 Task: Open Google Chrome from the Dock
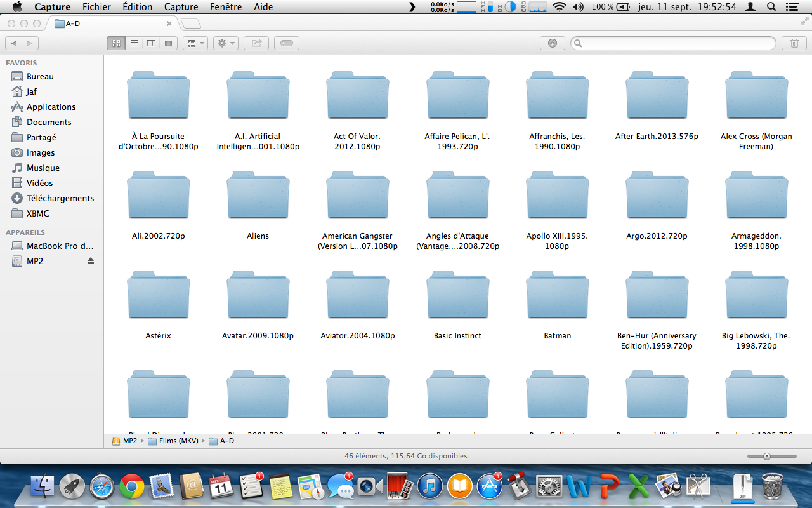132,487
